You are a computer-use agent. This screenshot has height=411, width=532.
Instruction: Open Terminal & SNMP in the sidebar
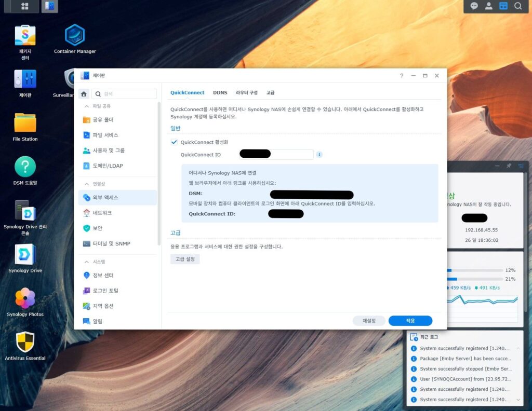point(117,243)
